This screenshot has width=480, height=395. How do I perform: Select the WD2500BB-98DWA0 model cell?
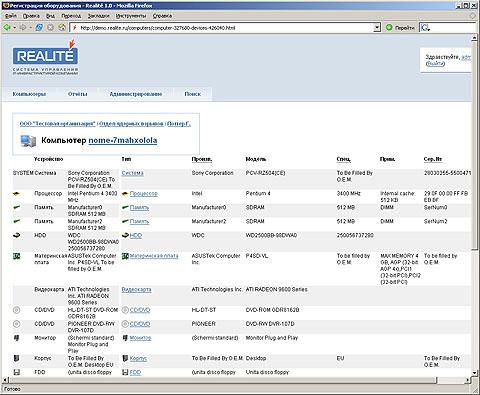point(271,236)
